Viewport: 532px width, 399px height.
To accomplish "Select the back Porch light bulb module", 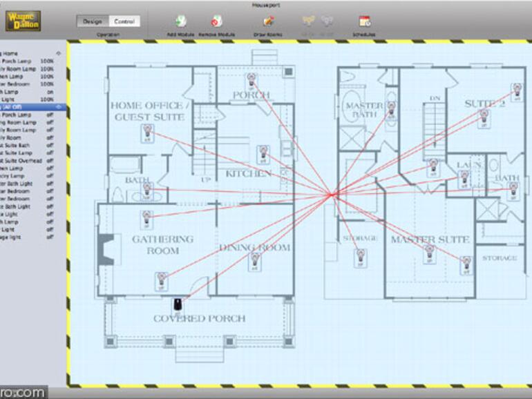I will tap(251, 81).
